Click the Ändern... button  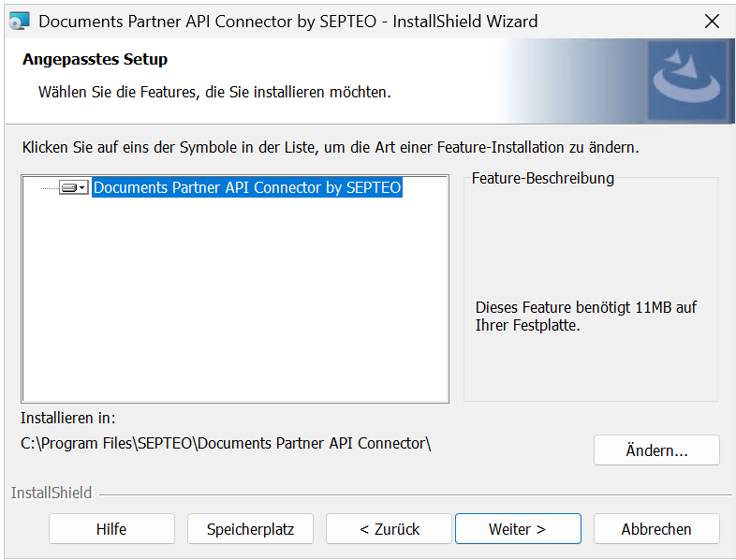(656, 450)
